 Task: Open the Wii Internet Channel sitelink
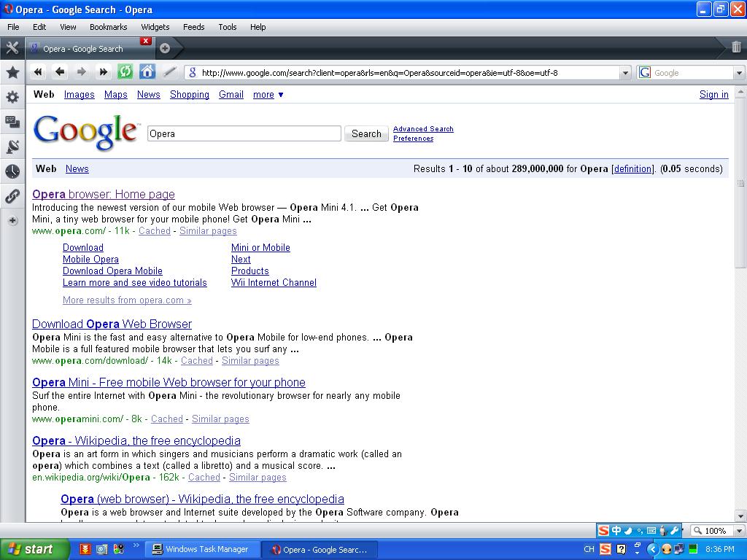coord(274,282)
